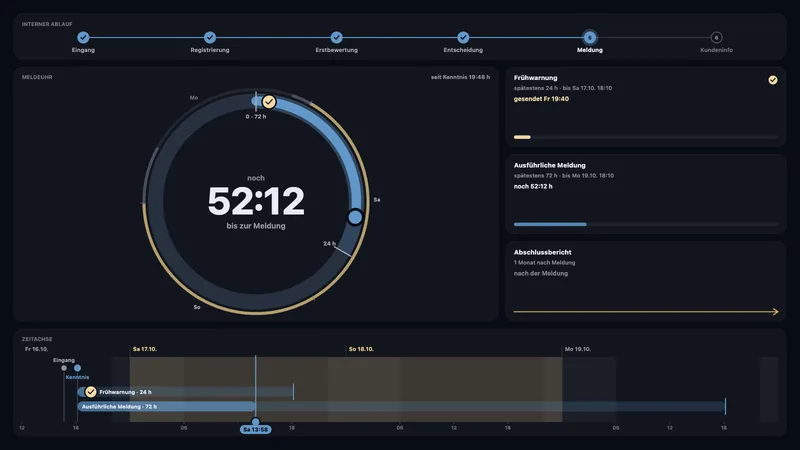Viewport: 800px width, 450px height.
Task: Click the '1 Monat nach Meldung' text
Action: 544,263
